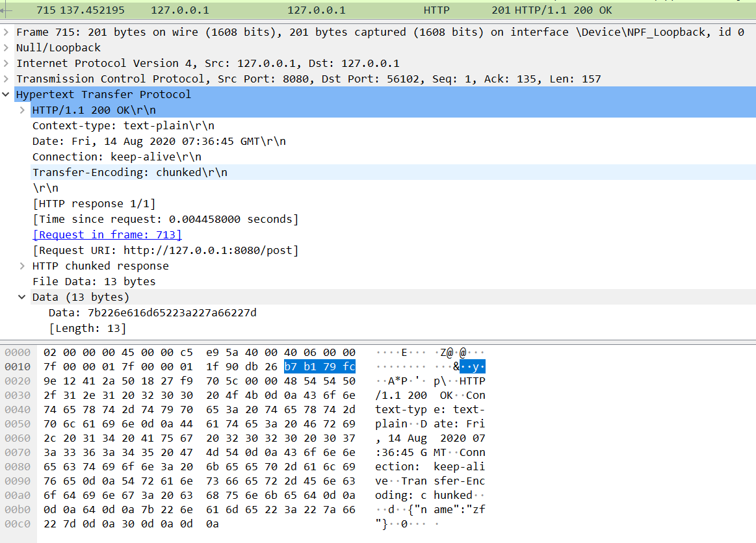This screenshot has width=756, height=543.
Task: Expand Internet Protocol Version 4 section
Action: tap(7, 63)
